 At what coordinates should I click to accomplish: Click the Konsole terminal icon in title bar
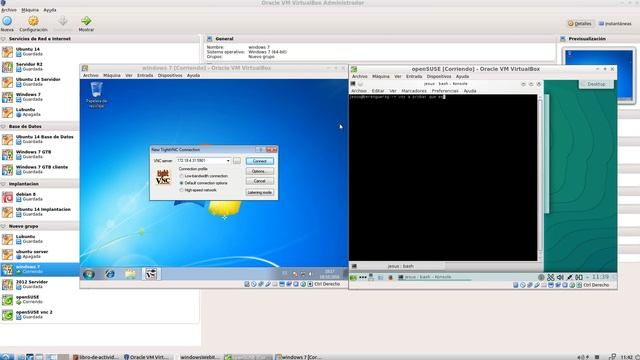[x=353, y=84]
